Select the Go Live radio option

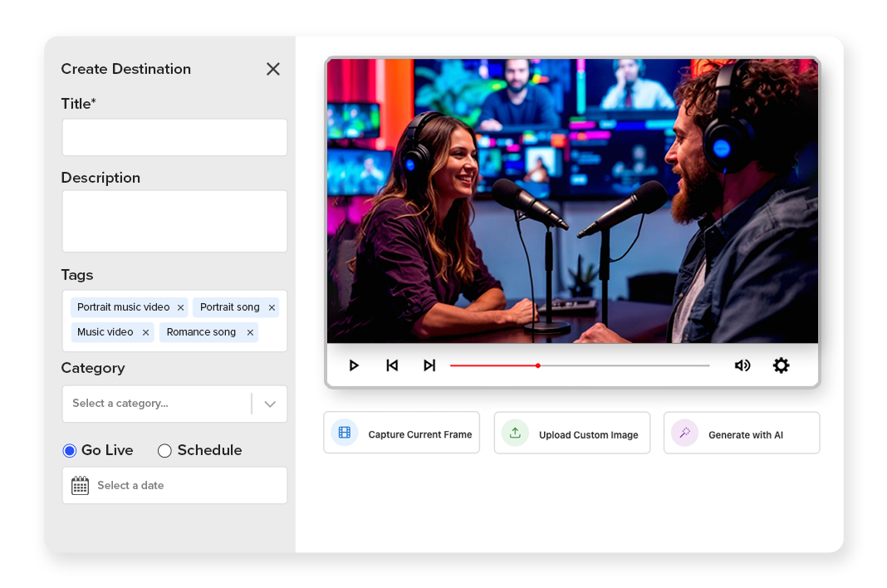[70, 451]
